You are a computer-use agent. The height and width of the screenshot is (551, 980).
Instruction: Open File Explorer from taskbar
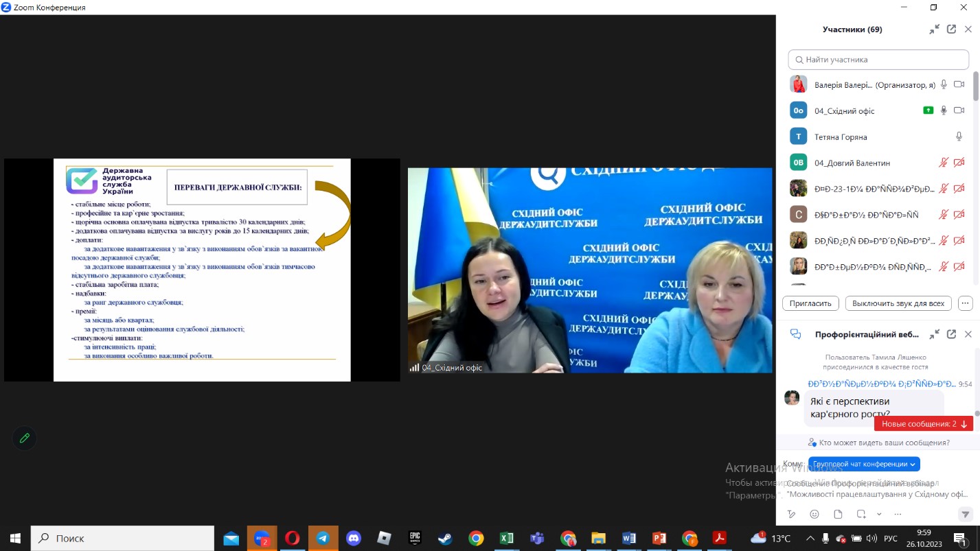click(x=598, y=538)
